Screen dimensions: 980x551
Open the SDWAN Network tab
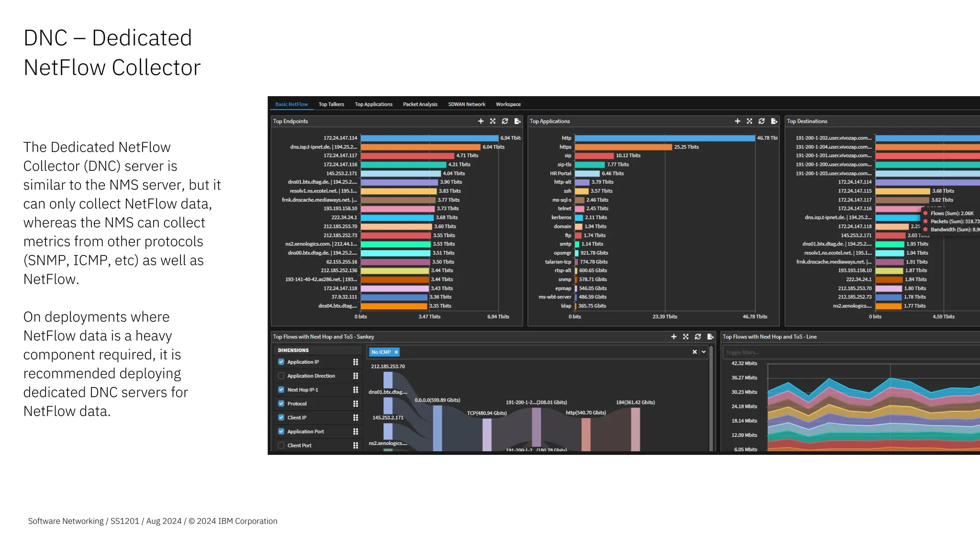467,104
